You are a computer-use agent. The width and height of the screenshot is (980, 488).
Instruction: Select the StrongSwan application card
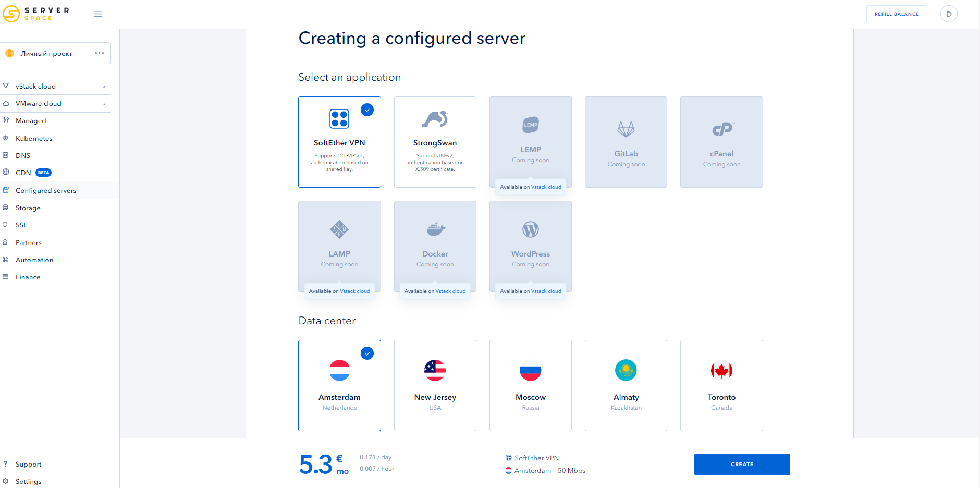click(x=435, y=142)
